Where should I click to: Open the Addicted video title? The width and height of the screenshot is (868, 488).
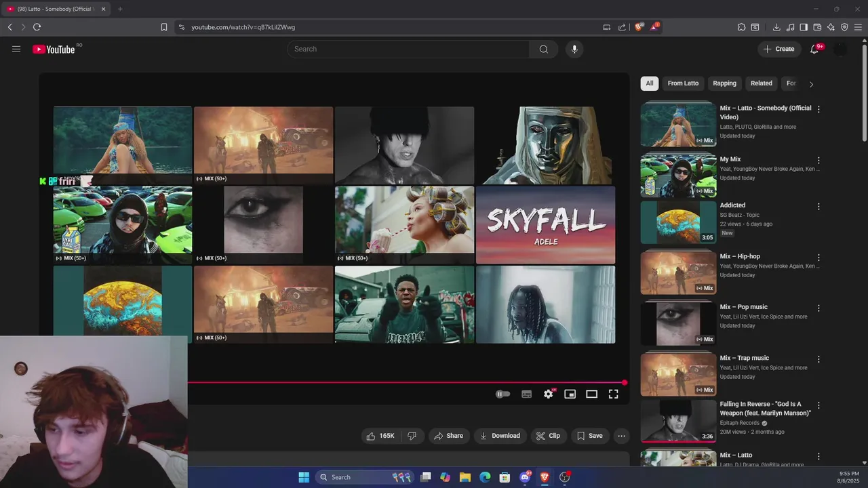732,205
